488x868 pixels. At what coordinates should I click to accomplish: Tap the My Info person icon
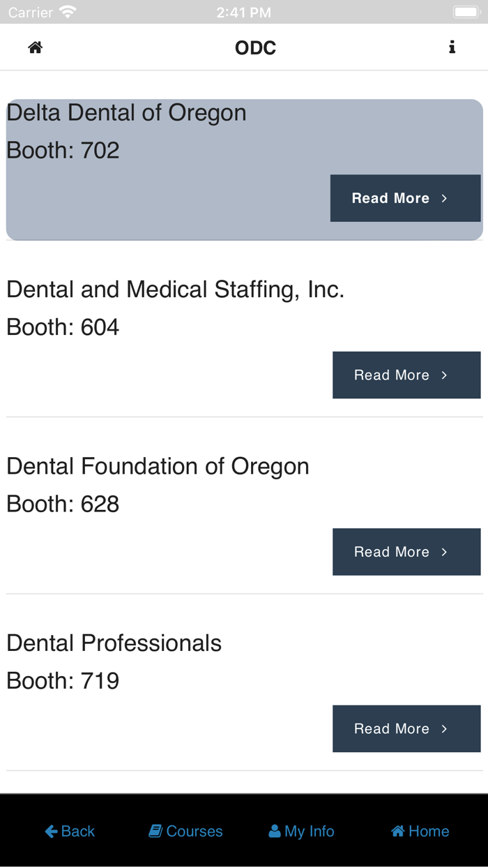click(275, 830)
